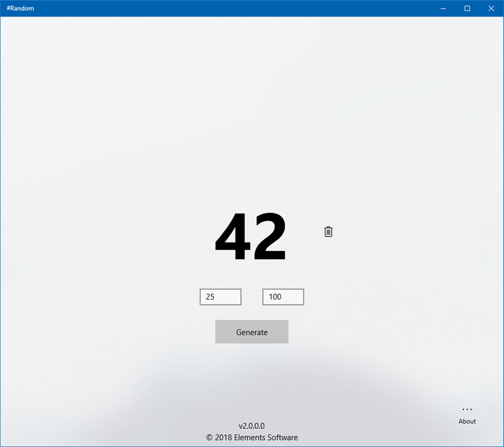
Task: Click the three-dot options icon bottom right
Action: pyautogui.click(x=467, y=409)
